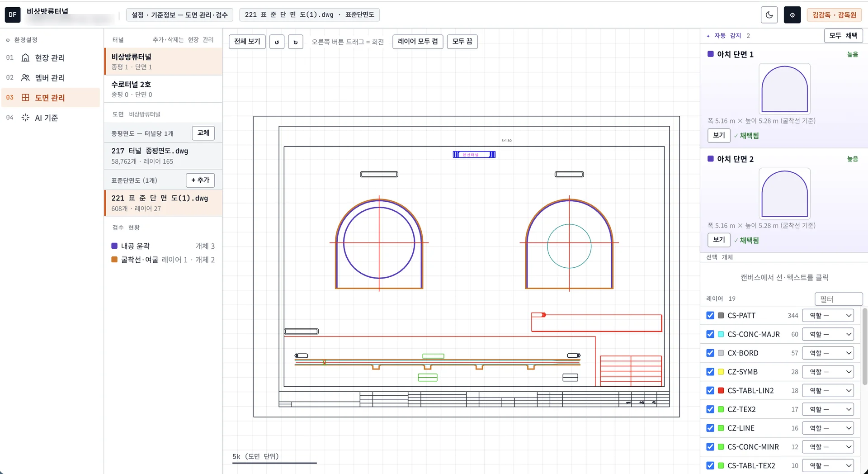The image size is (868, 474).
Task: Click 전체 보기 fit view button
Action: [x=247, y=42]
